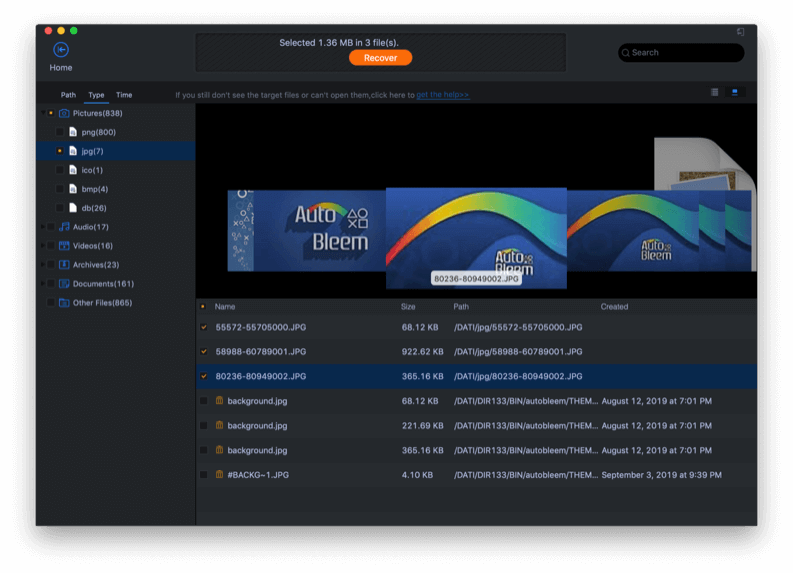Viewport: 793px width, 573px height.
Task: Check the 221.69 KB background.jpg checkbox
Action: [204, 426]
